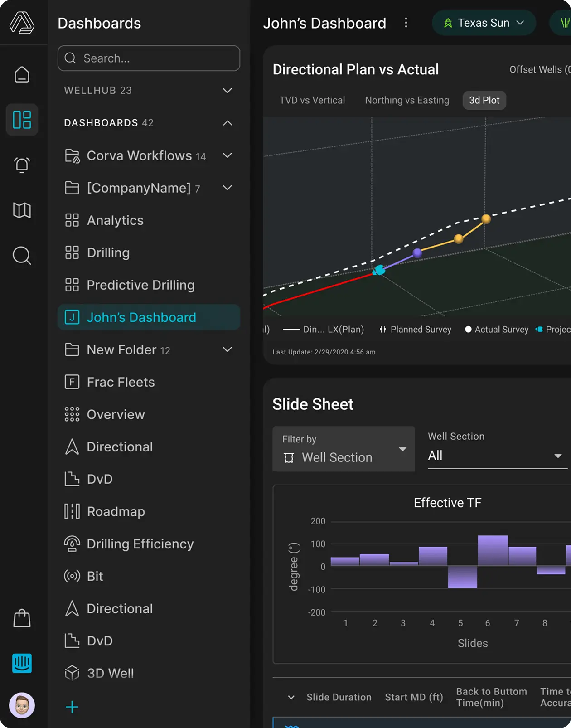
Task: Click the user avatar at bottom left
Action: 22,705
